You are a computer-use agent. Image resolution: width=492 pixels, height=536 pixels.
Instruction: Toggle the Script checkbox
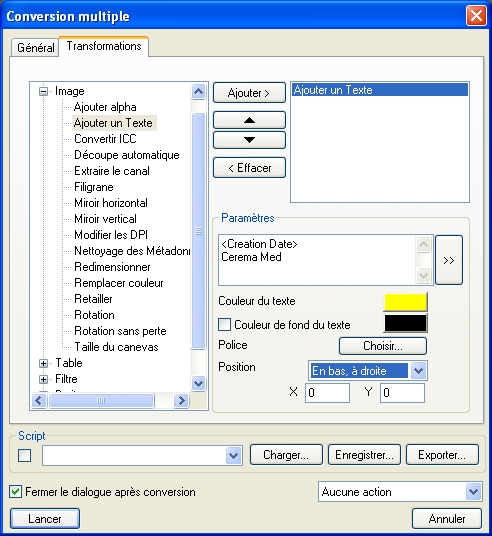[25, 455]
